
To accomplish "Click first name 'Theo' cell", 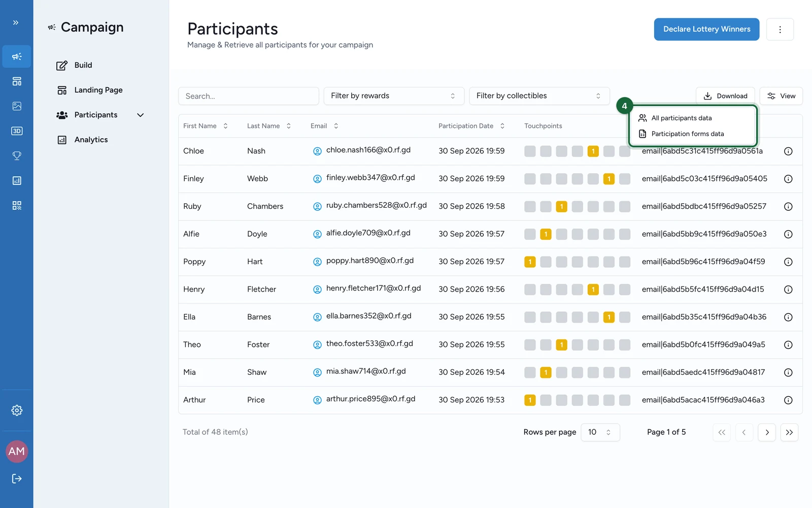I will (x=192, y=344).
